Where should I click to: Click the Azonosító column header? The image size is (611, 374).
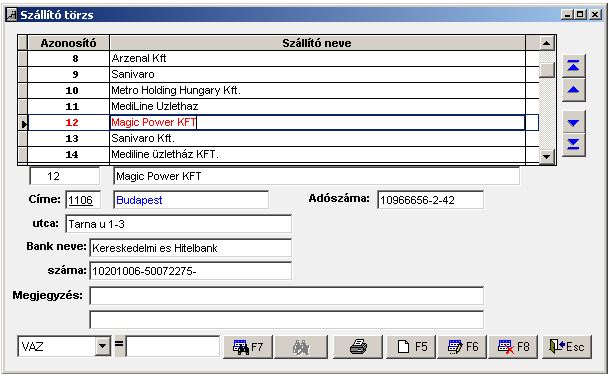[69, 43]
